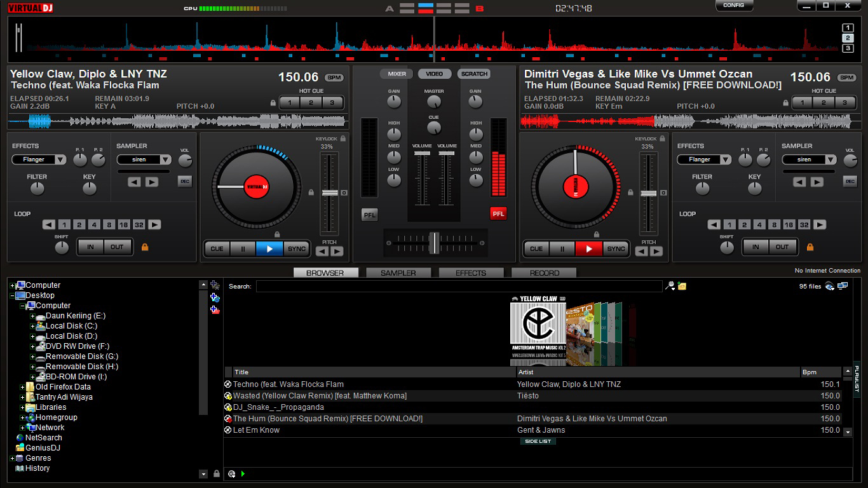
Task: Reset left deck pitch with the 0 button
Action: pyautogui.click(x=344, y=193)
